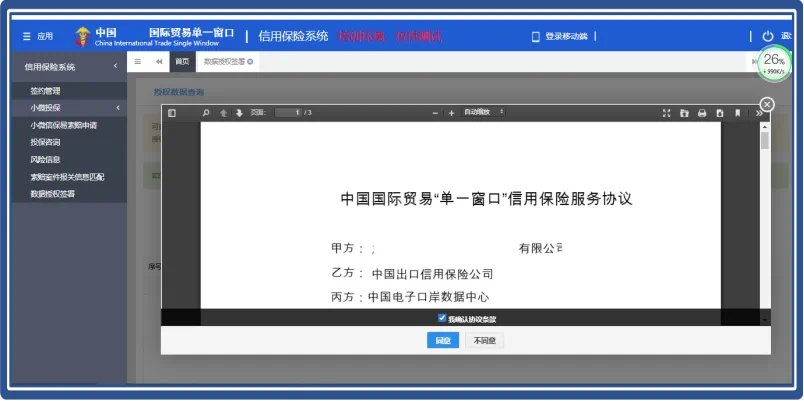Switch to the 数据授权签署 tab
The width and height of the screenshot is (804, 401).
pos(224,62)
